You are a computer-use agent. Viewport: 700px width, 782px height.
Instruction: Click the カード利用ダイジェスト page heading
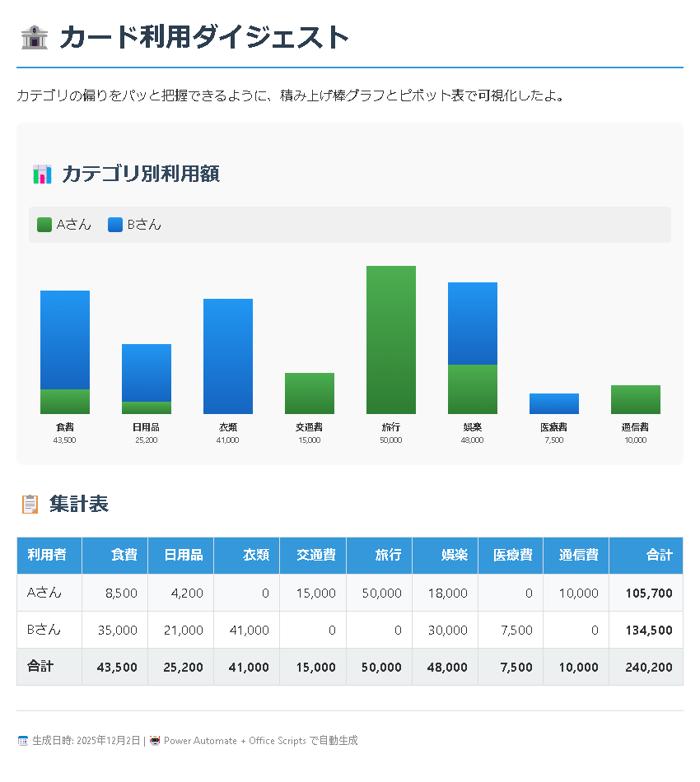(204, 37)
